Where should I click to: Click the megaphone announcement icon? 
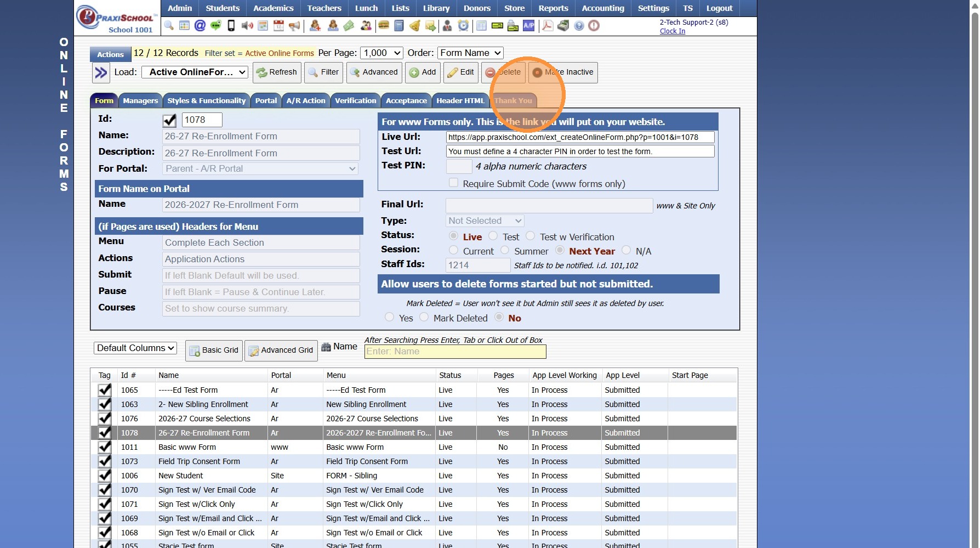pyautogui.click(x=294, y=26)
